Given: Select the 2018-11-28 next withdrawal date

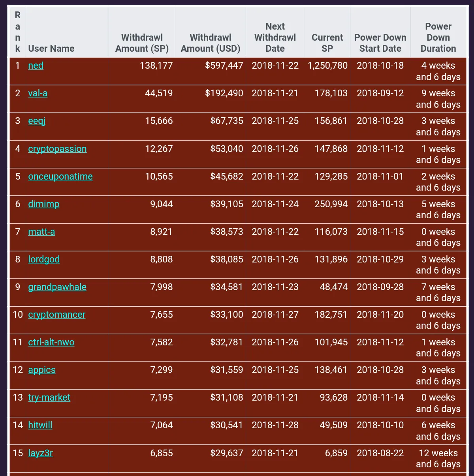Looking at the screenshot, I should click(x=275, y=425).
